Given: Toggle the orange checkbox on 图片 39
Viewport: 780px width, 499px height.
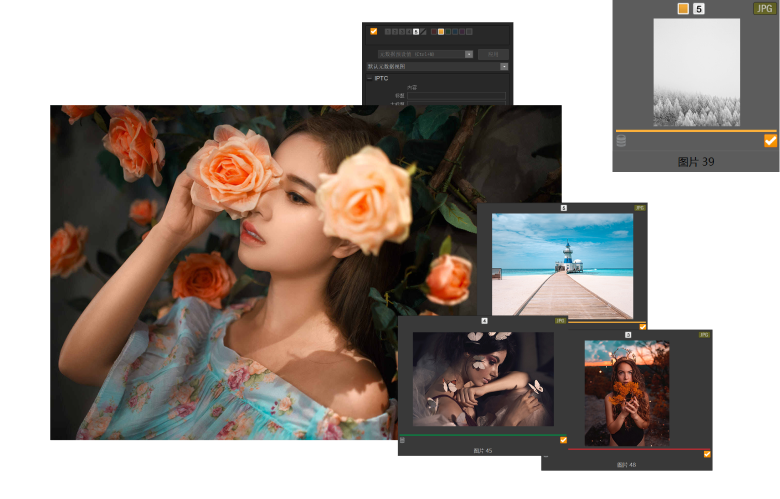Looking at the screenshot, I should [x=770, y=141].
